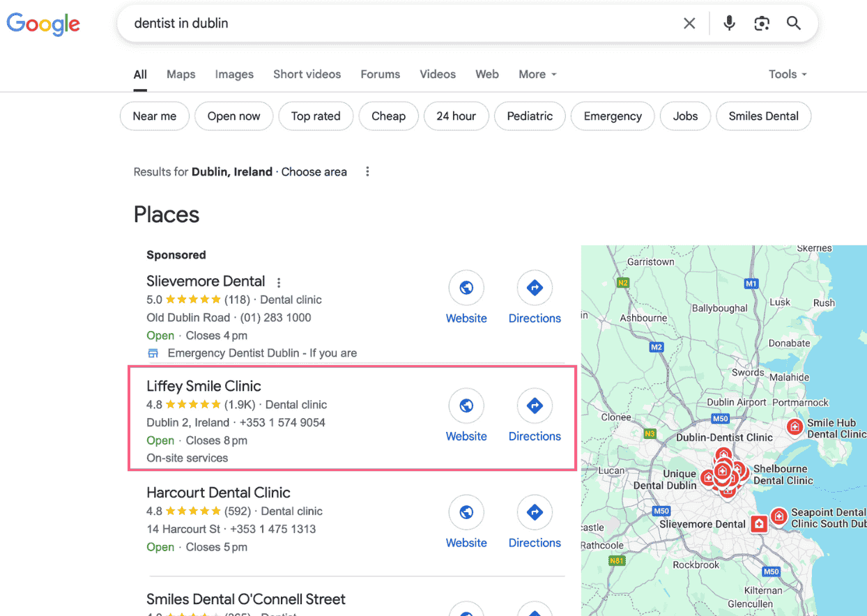Click On-site services text
The width and height of the screenshot is (867, 616).
(x=187, y=458)
